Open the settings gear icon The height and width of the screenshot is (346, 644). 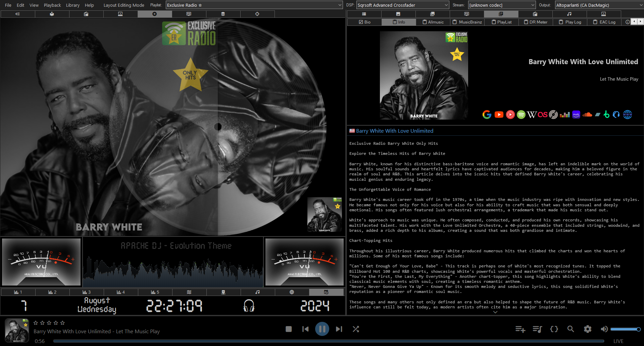click(587, 329)
